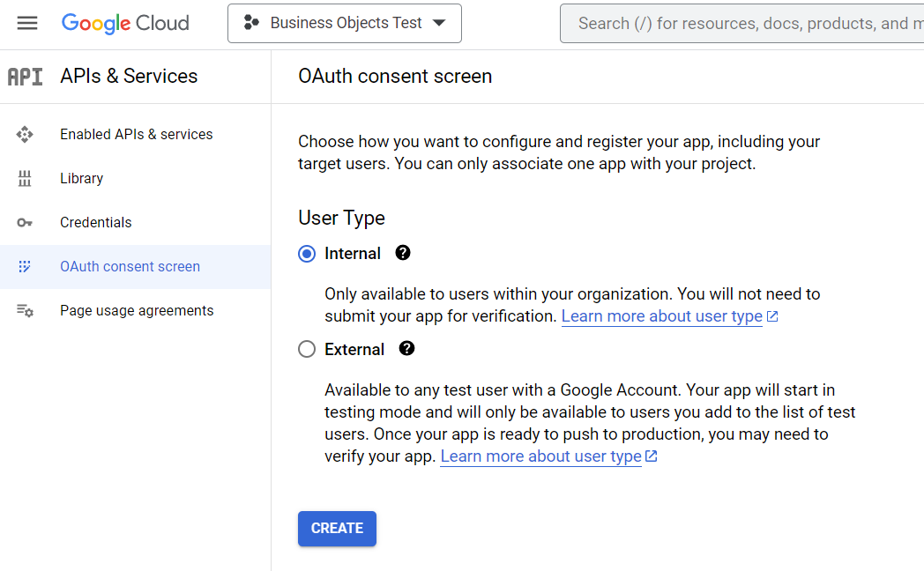The image size is (924, 571).
Task: Go to Enabled APIs & services
Action: pyautogui.click(x=136, y=135)
